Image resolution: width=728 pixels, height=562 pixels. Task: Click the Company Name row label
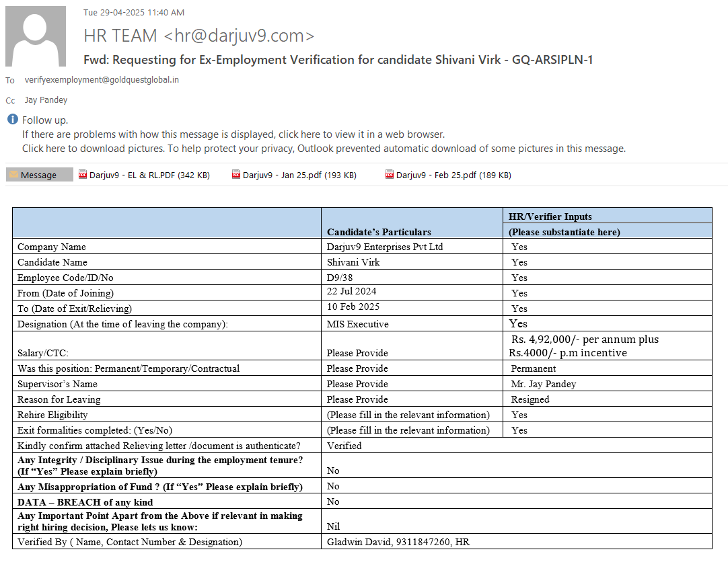[x=52, y=247]
